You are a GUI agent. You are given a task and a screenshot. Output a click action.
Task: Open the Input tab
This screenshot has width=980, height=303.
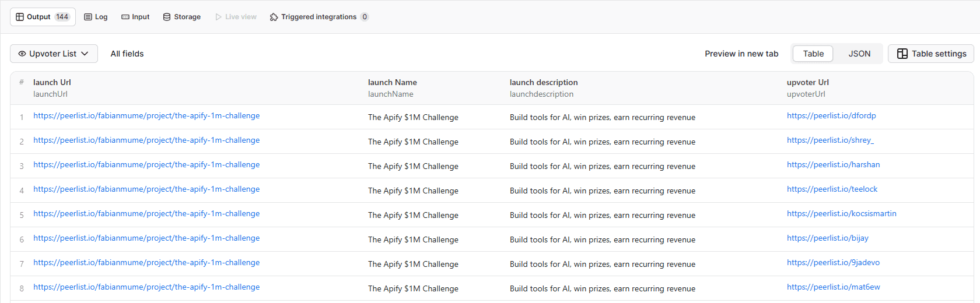click(135, 17)
